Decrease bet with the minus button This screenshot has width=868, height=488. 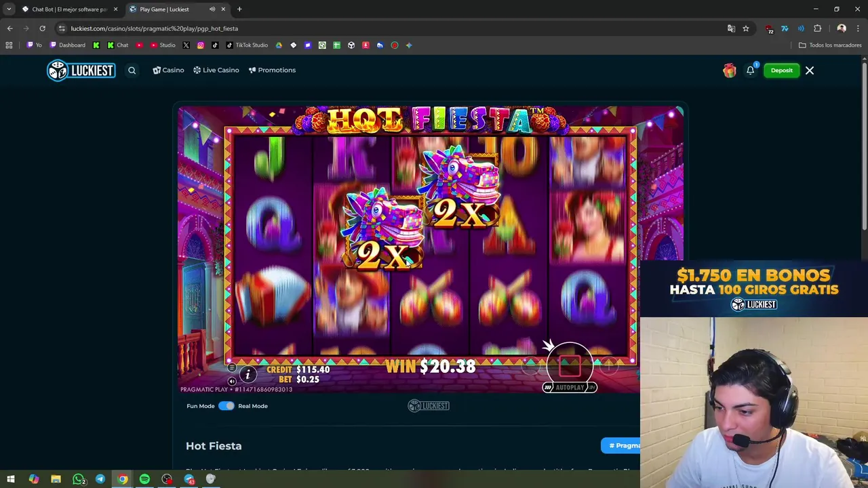point(531,367)
